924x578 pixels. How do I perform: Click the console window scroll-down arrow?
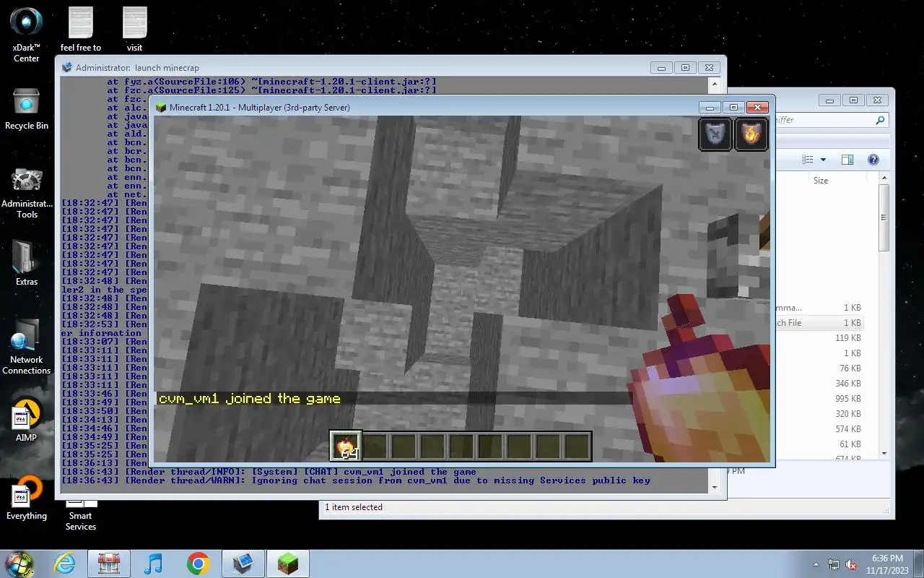point(715,487)
